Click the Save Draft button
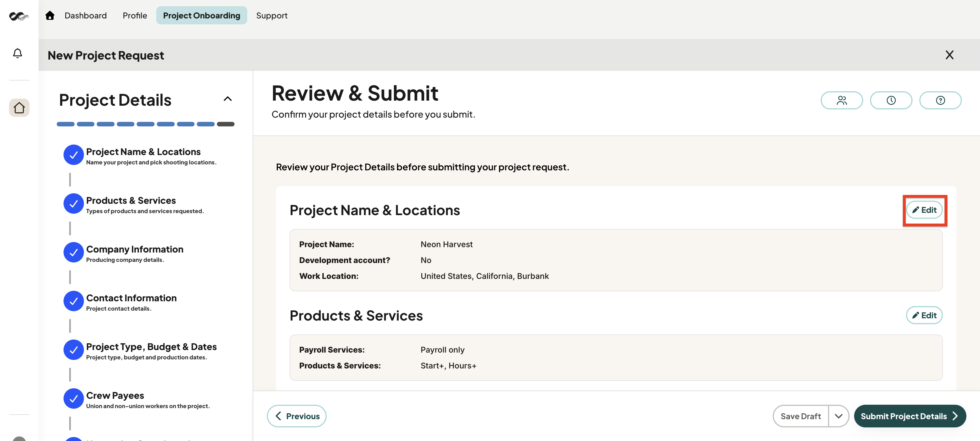Image resolution: width=980 pixels, height=441 pixels. tap(801, 416)
